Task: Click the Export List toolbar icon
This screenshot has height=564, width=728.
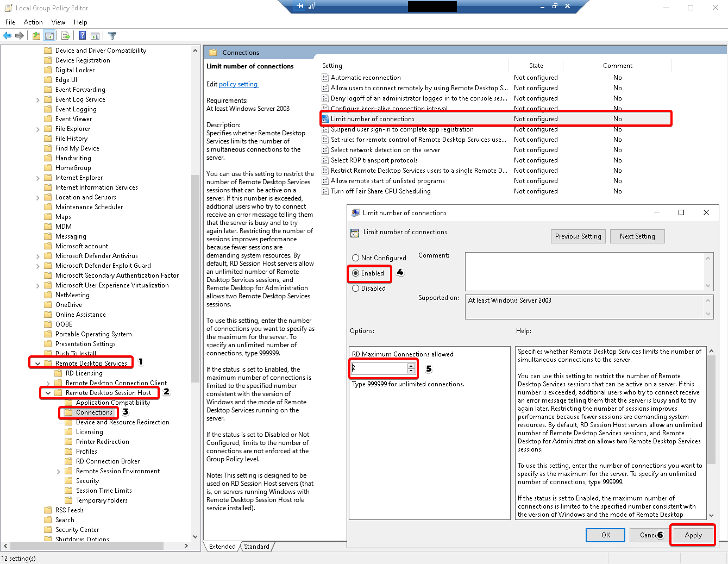Action: (x=66, y=36)
